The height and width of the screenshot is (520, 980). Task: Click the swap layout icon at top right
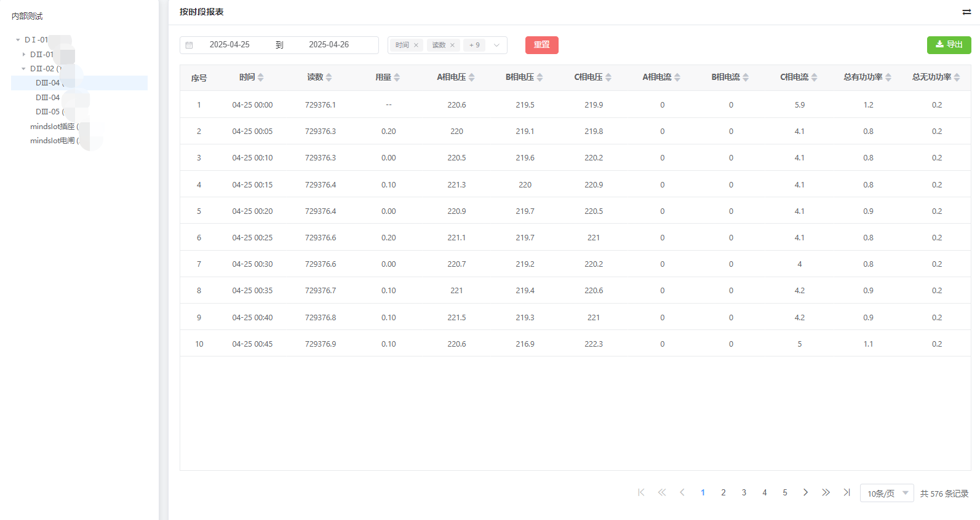(x=966, y=12)
